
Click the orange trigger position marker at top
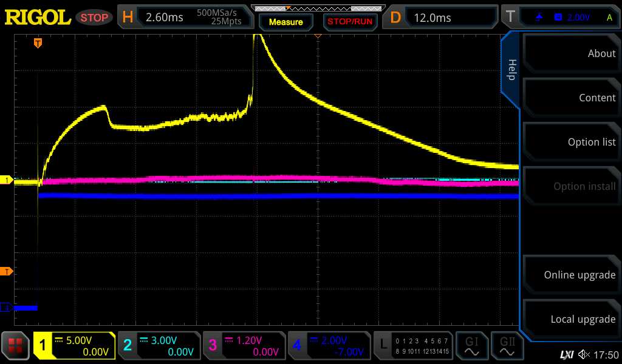(x=38, y=43)
